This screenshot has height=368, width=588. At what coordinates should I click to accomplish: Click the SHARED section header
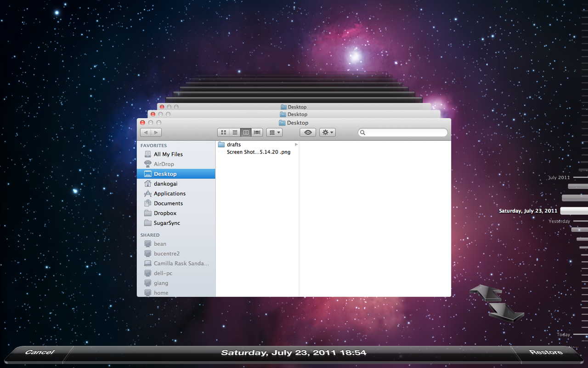pos(150,235)
